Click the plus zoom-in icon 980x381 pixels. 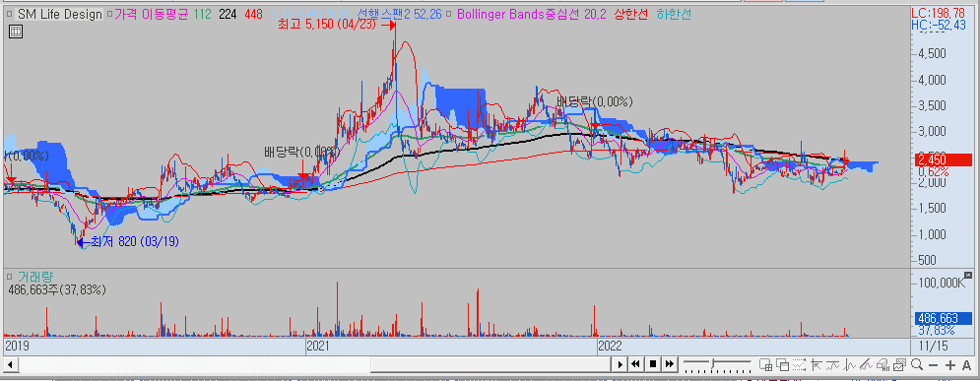pyautogui.click(x=950, y=365)
